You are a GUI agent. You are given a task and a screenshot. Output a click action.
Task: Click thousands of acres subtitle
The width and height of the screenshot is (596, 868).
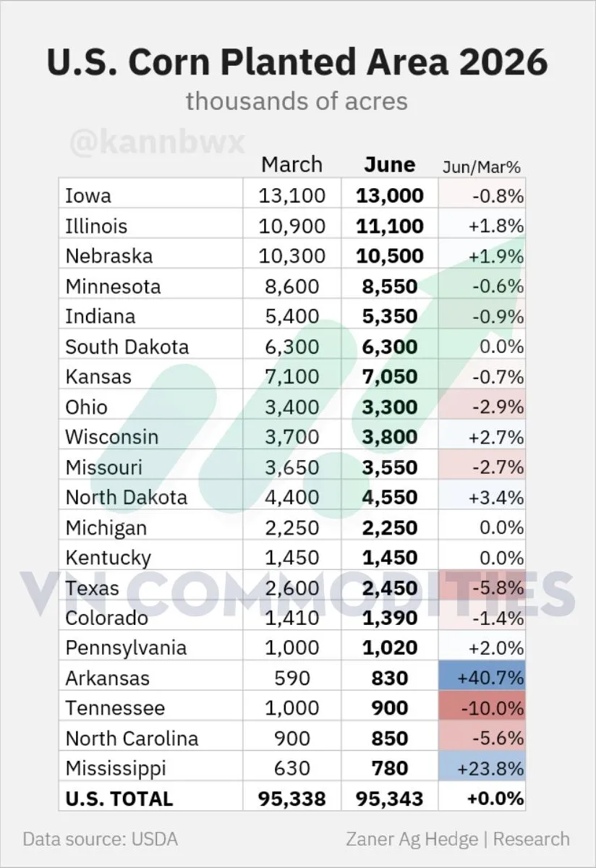297,101
